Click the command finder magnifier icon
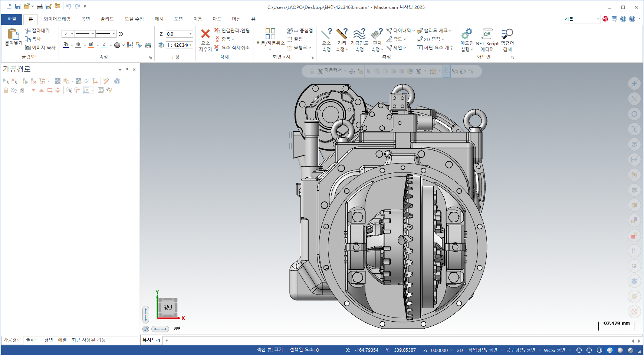This screenshot has height=355, width=644. 507,34
